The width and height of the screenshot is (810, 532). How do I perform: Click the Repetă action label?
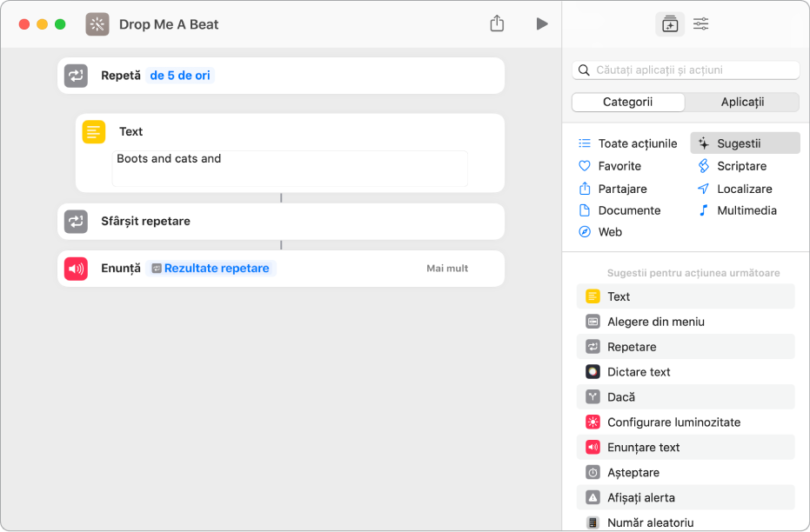click(x=120, y=76)
